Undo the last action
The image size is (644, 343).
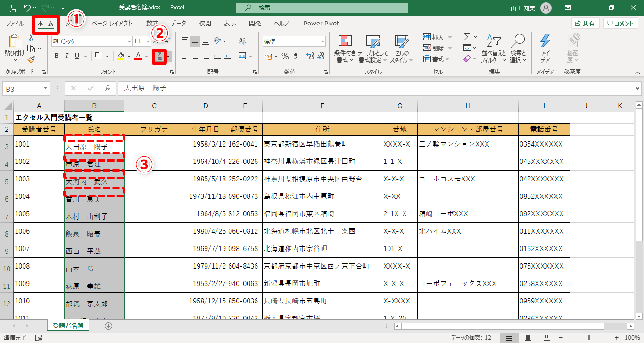click(x=27, y=8)
